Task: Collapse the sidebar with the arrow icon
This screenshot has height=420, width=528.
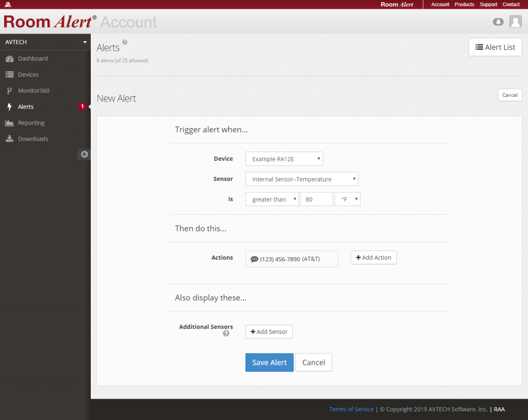Action: [84, 154]
